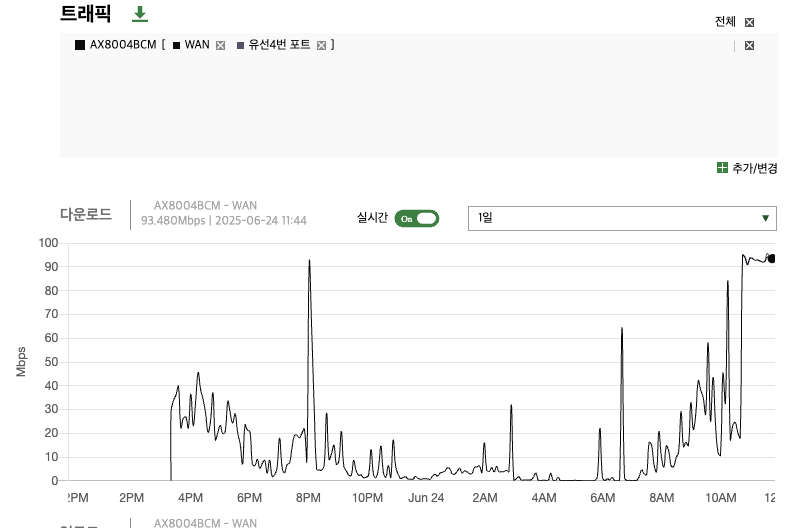Click the 100 y-axis tick value
The image size is (789, 528).
48,243
